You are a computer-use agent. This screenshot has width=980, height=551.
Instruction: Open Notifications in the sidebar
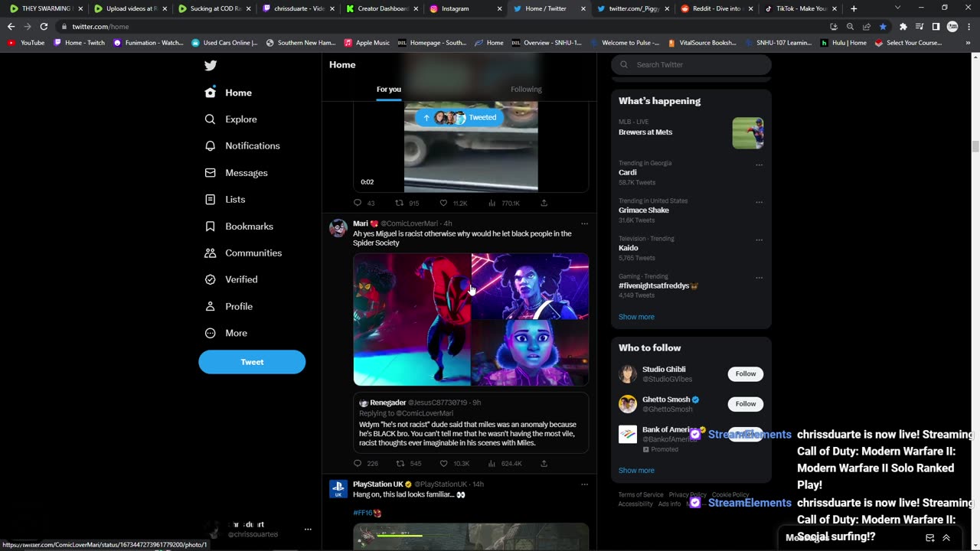pos(242,146)
